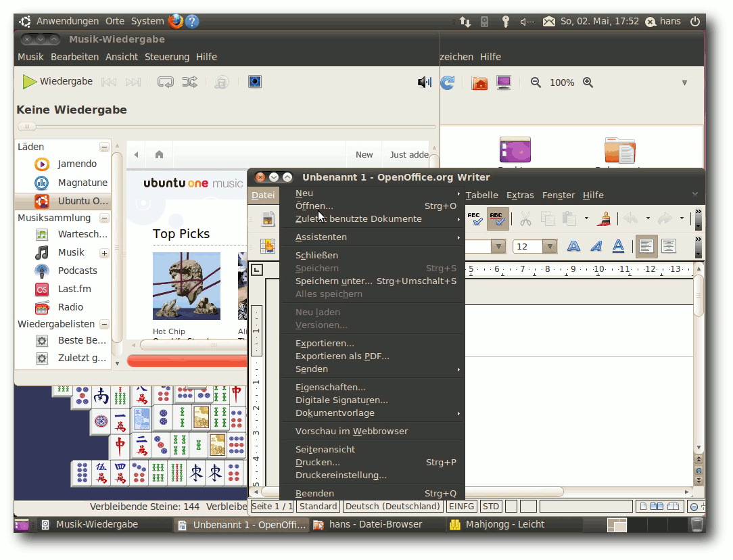Zoom out in the file browser
This screenshot has width=733, height=560.
tap(536, 83)
